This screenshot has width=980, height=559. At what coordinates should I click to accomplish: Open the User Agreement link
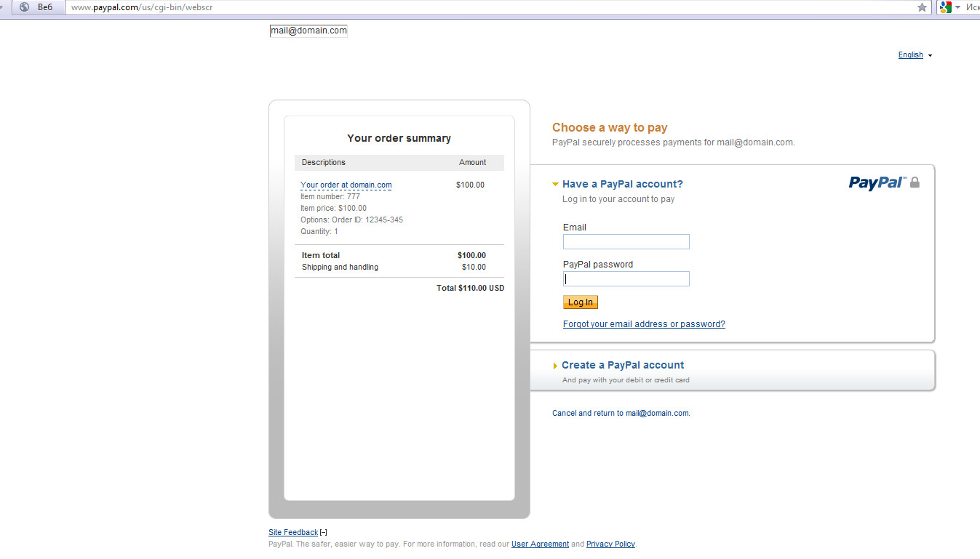[x=540, y=544]
